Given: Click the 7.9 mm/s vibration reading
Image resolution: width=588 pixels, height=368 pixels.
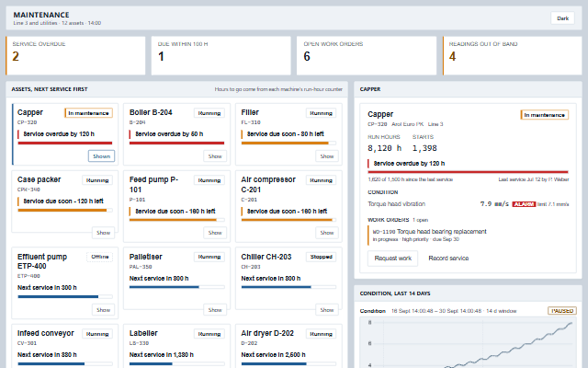Looking at the screenshot, I should pyautogui.click(x=494, y=204).
